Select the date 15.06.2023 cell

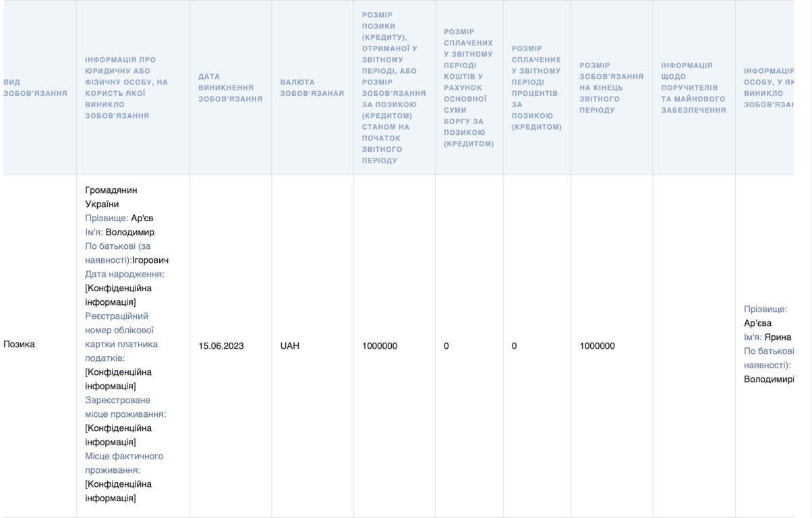[x=221, y=346]
